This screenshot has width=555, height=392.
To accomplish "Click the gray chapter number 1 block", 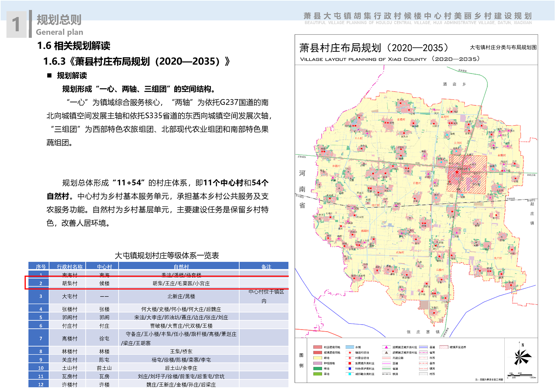I will coord(16,24).
